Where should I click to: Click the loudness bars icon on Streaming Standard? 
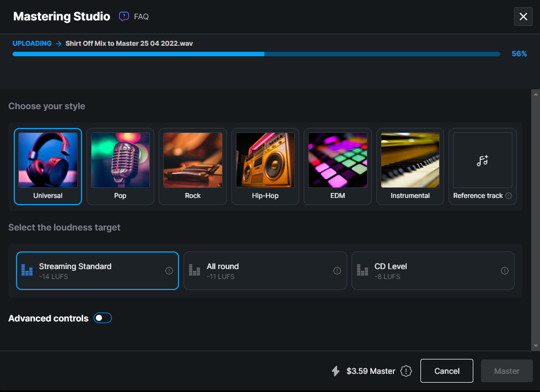(27, 271)
